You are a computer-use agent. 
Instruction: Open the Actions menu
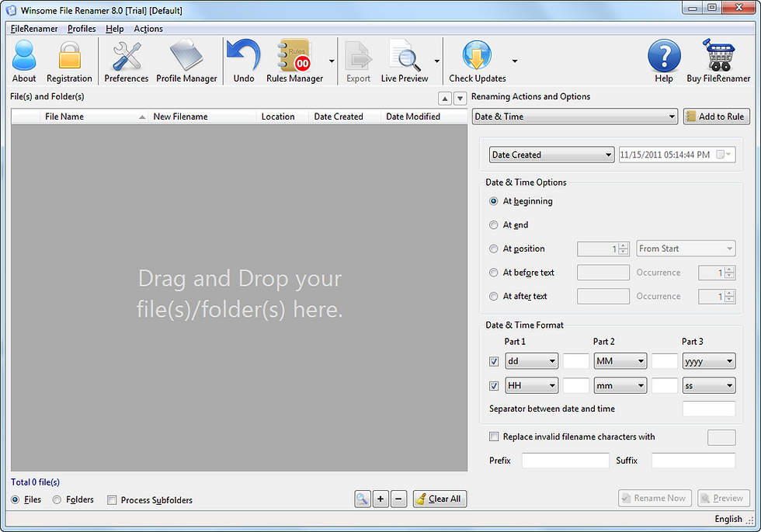click(148, 29)
